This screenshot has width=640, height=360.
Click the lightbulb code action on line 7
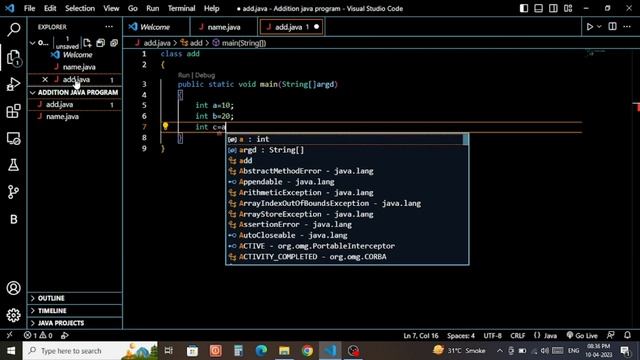tap(165, 126)
